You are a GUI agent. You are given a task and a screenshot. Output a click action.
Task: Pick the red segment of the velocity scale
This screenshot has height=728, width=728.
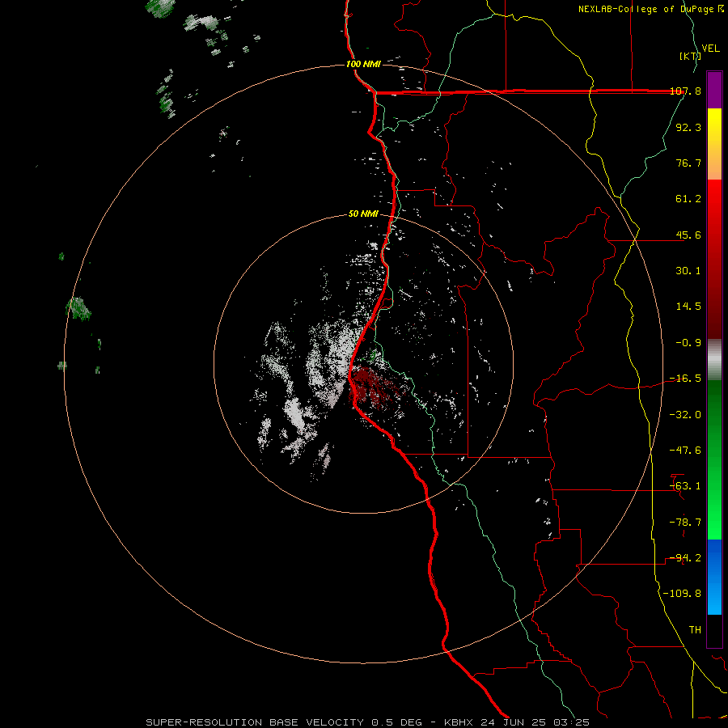point(714,259)
